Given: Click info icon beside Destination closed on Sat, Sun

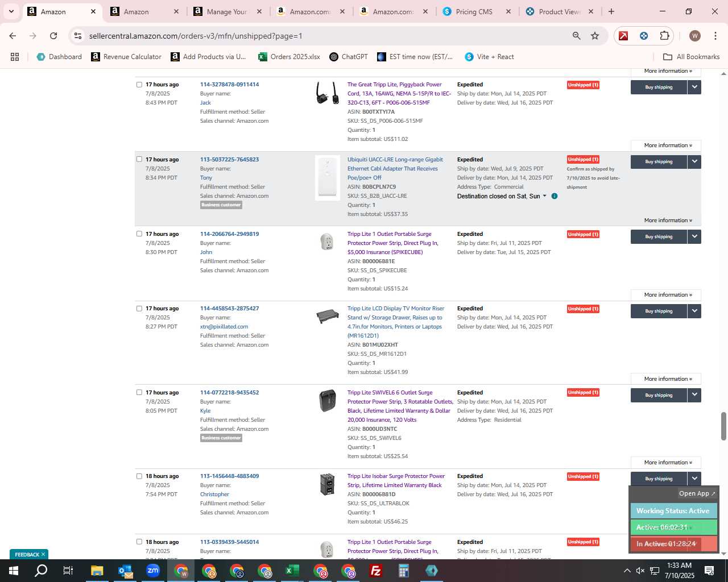Looking at the screenshot, I should [555, 196].
